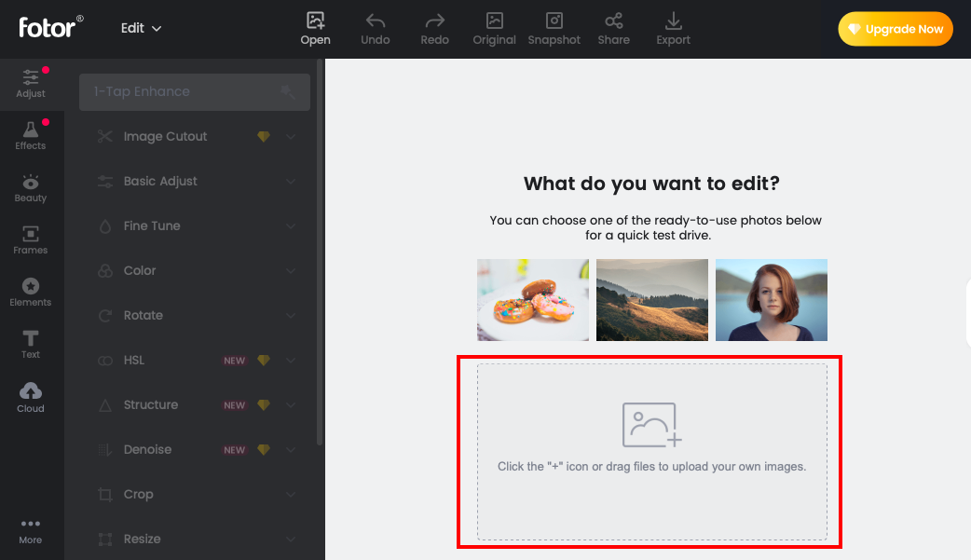Choose the mountain landscape sample photo

point(652,300)
